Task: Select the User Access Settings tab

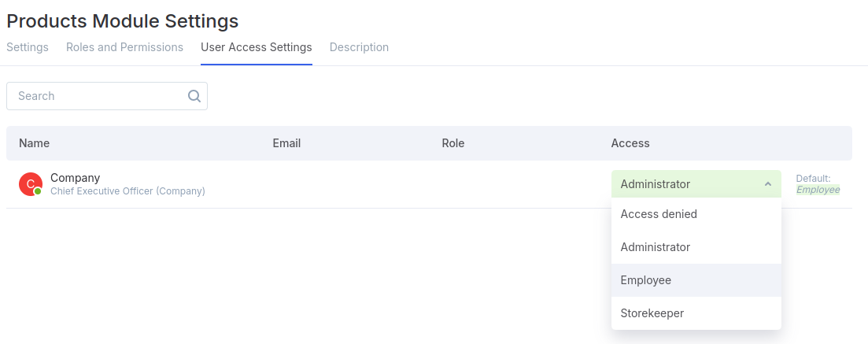Action: (x=257, y=47)
